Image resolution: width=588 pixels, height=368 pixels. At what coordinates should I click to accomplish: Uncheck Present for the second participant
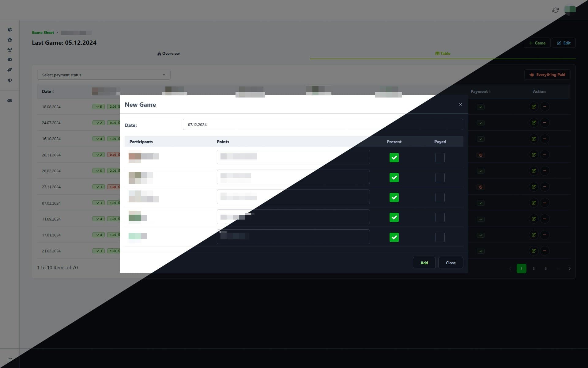click(394, 177)
